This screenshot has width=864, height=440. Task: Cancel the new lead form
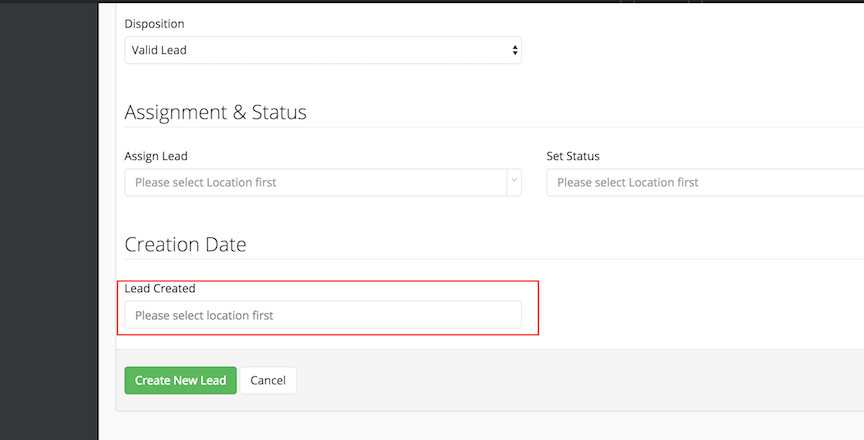coord(268,380)
